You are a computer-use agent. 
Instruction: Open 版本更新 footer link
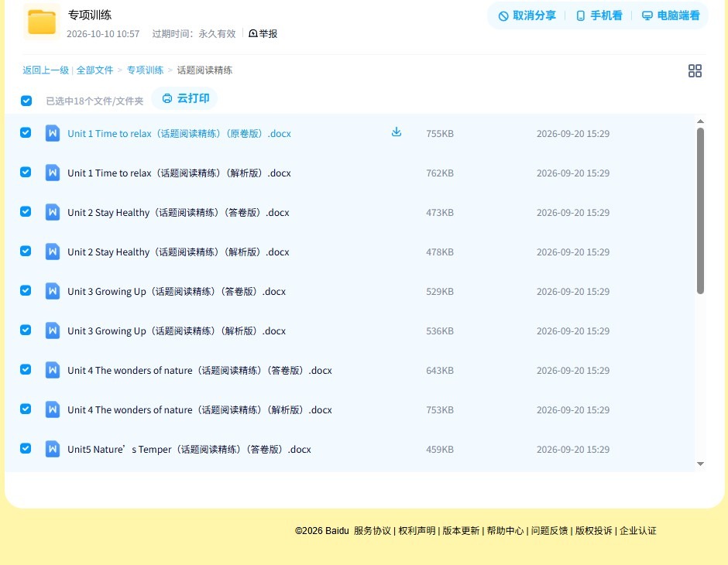pyautogui.click(x=461, y=531)
